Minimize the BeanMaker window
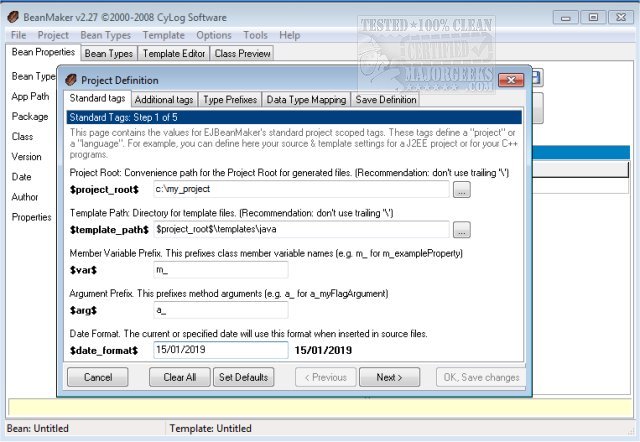The width and height of the screenshot is (640, 442). click(x=565, y=18)
